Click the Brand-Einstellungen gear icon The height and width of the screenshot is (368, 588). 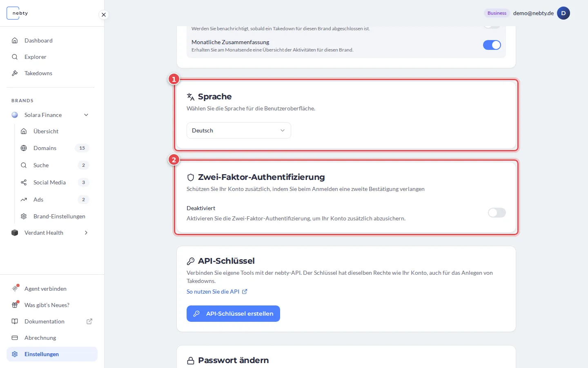tap(24, 216)
